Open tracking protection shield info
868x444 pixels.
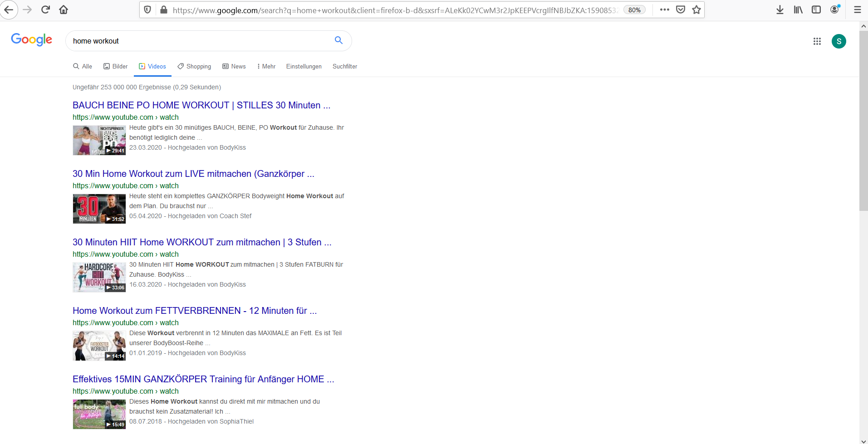click(x=147, y=10)
